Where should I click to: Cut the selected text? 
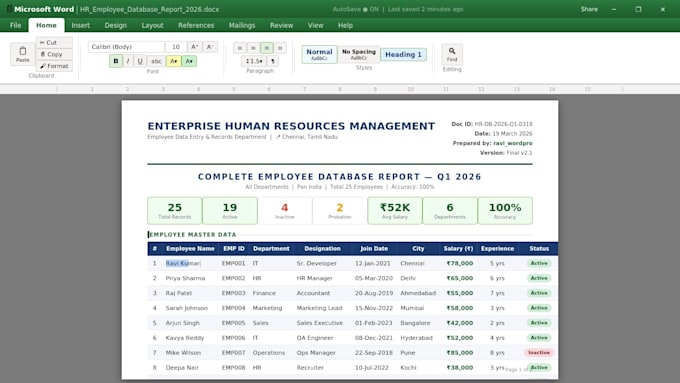coord(54,43)
